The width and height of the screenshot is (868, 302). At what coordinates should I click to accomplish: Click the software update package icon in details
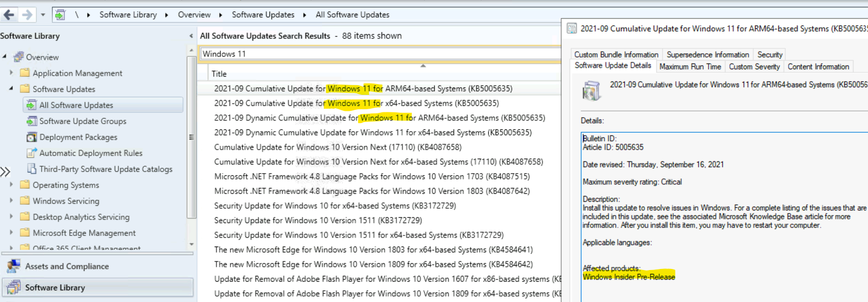tap(591, 90)
